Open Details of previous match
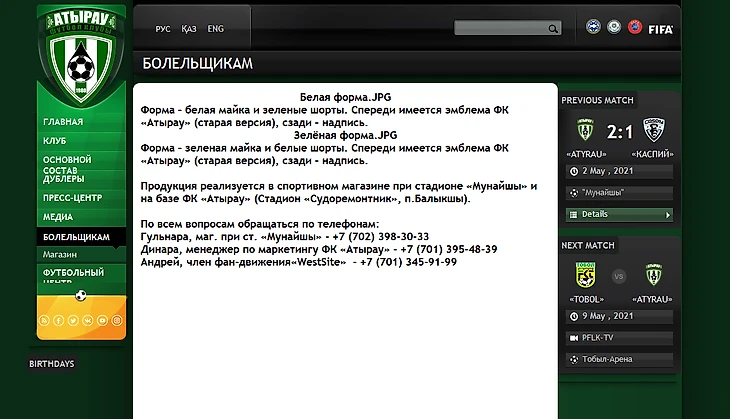The width and height of the screenshot is (730, 419). coord(619,215)
